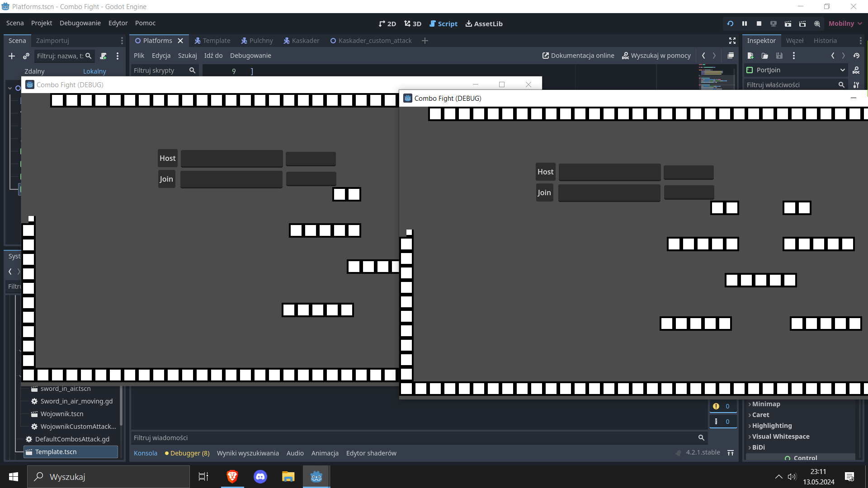Open the Pomoc menu
The width and height of the screenshot is (868, 488).
145,23
